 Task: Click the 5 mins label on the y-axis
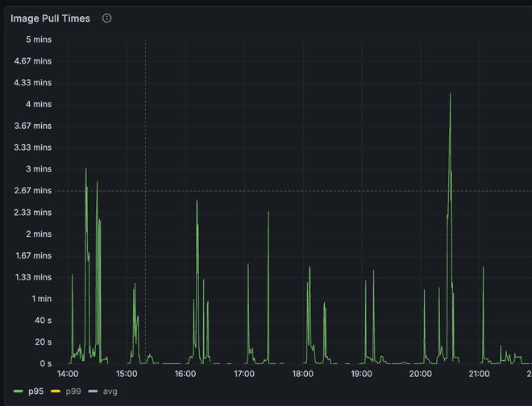tap(39, 39)
